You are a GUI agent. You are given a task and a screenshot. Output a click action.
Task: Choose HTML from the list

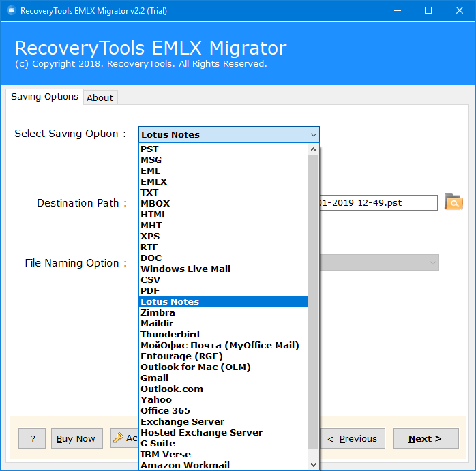(223, 215)
